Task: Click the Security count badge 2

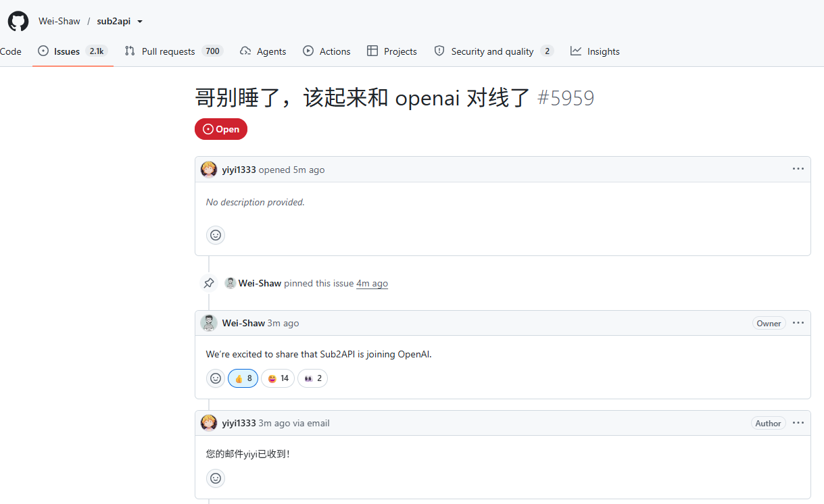Action: [x=547, y=51]
